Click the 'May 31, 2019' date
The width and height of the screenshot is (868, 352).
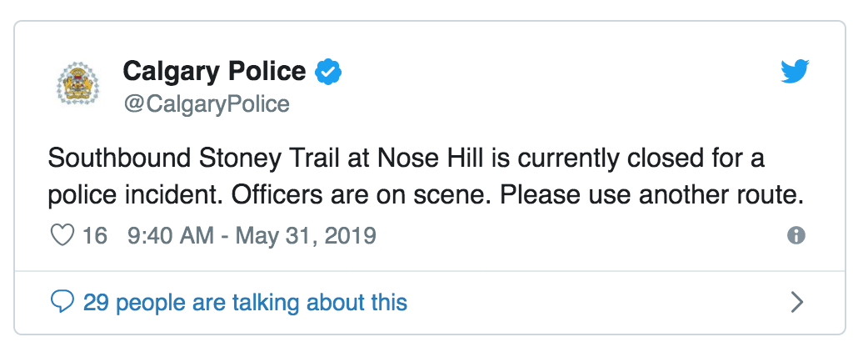pyautogui.click(x=306, y=237)
